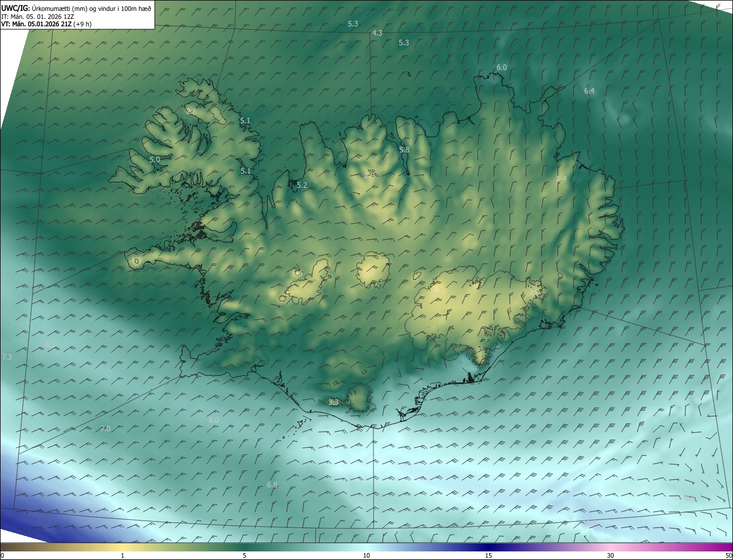Click the 5.0 value label

pos(155,159)
